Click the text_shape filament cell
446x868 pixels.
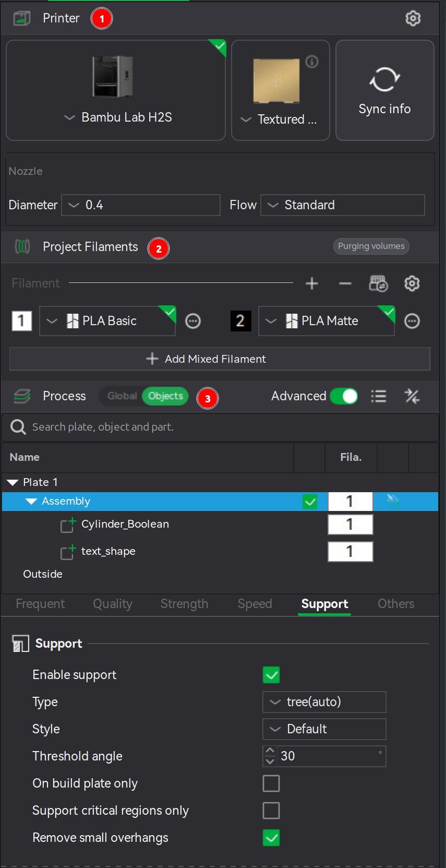tap(350, 552)
